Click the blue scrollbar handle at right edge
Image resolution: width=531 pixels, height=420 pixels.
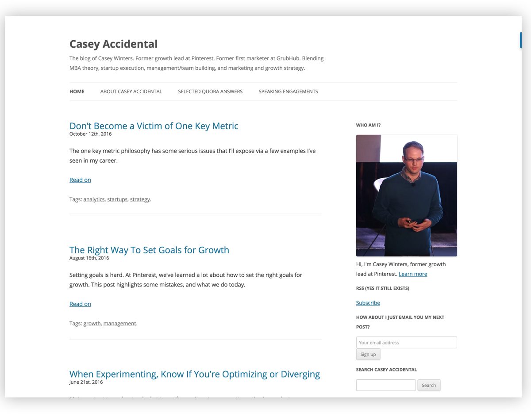521,40
